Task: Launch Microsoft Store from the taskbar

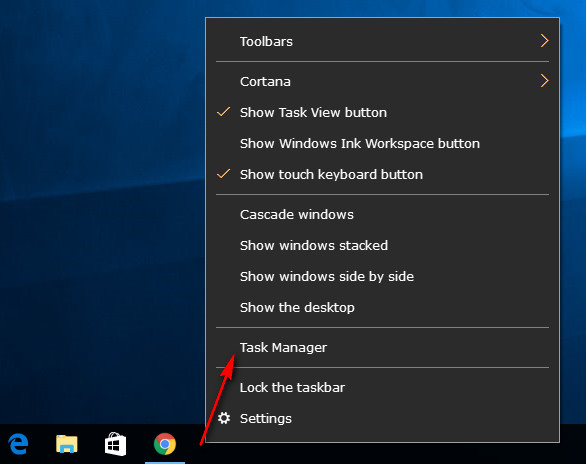Action: point(115,444)
